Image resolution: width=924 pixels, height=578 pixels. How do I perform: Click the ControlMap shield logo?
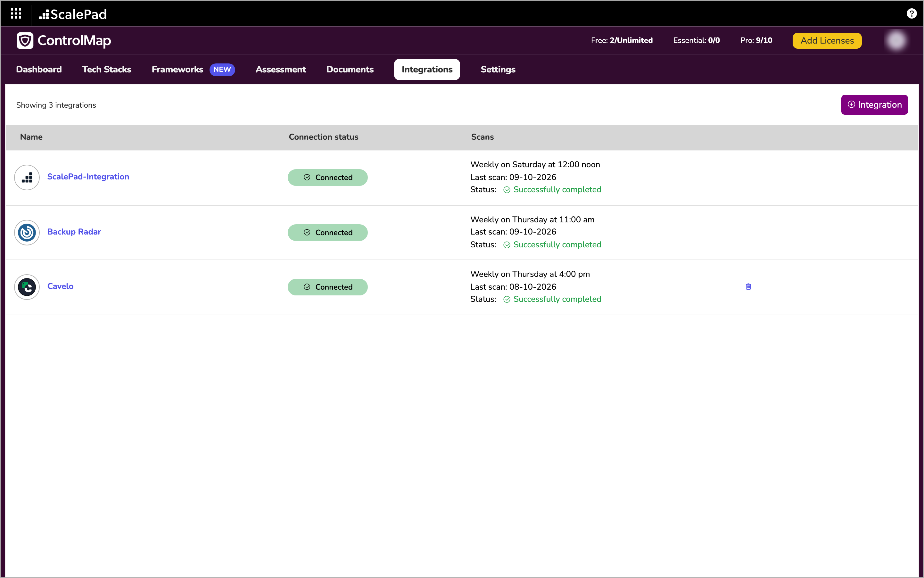point(25,40)
